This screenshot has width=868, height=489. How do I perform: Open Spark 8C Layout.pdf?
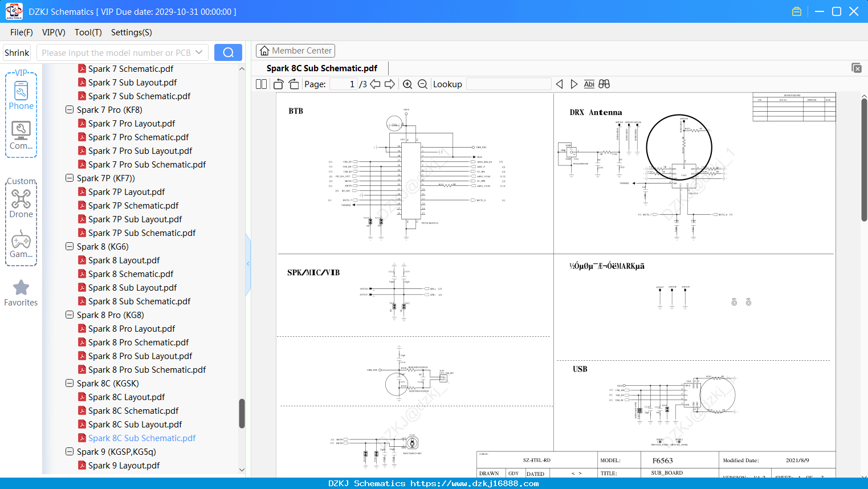click(127, 397)
